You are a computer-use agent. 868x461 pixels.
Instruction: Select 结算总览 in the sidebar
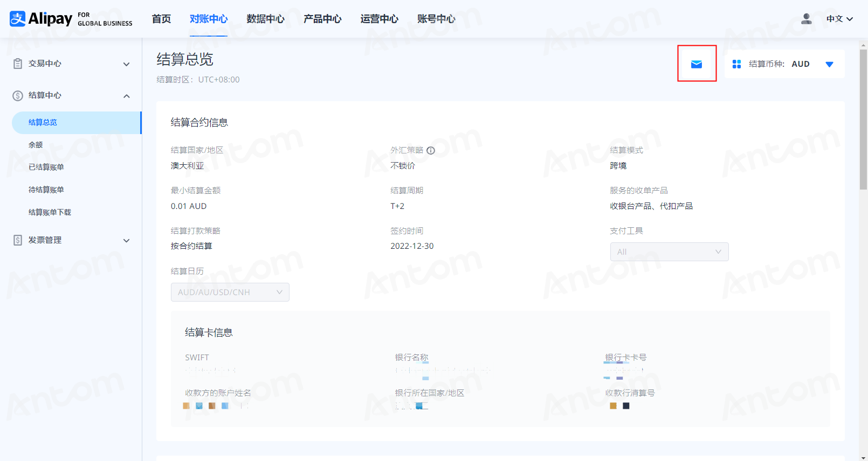[x=76, y=123]
